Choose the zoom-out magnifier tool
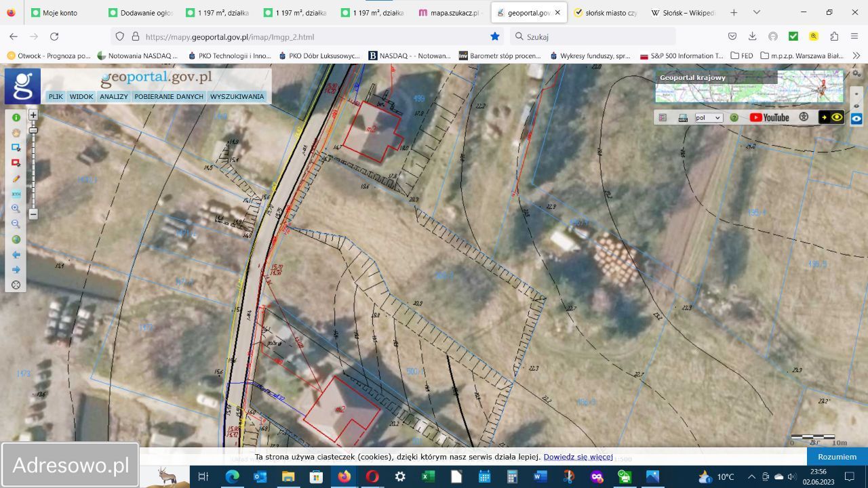 coord(16,224)
